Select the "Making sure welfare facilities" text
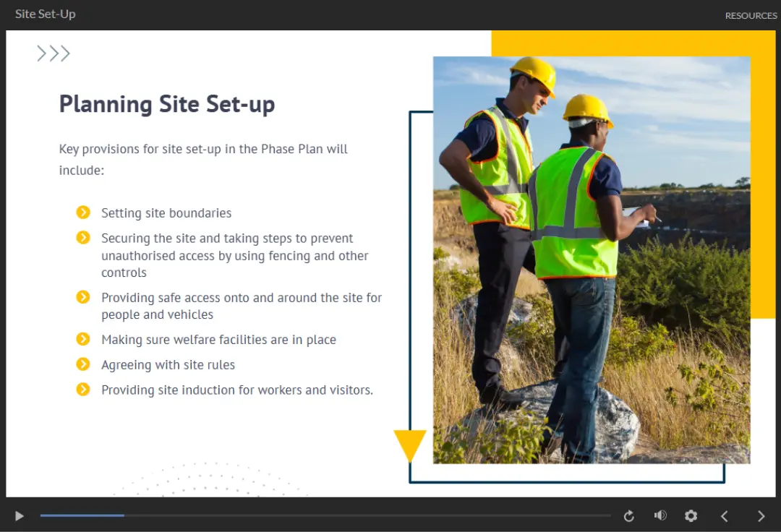 coord(218,340)
